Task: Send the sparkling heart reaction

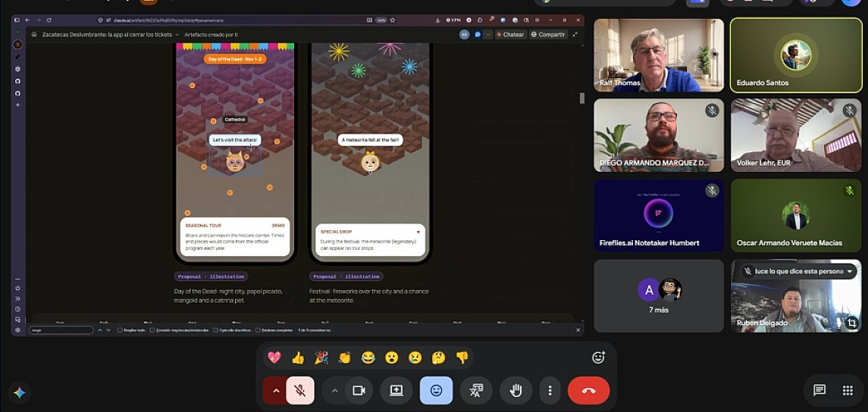Action: click(x=274, y=357)
